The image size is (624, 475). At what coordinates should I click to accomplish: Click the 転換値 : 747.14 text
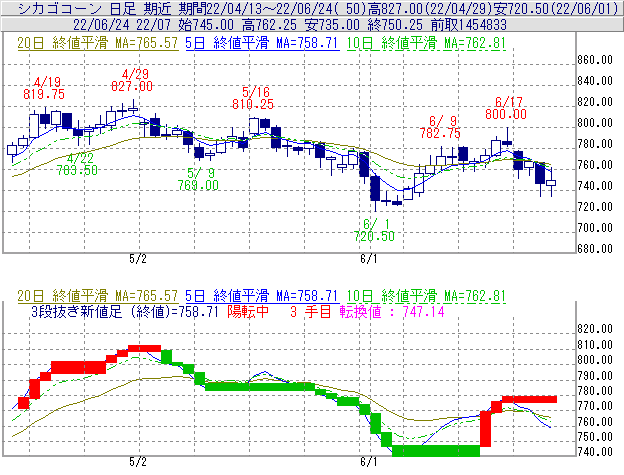click(392, 311)
